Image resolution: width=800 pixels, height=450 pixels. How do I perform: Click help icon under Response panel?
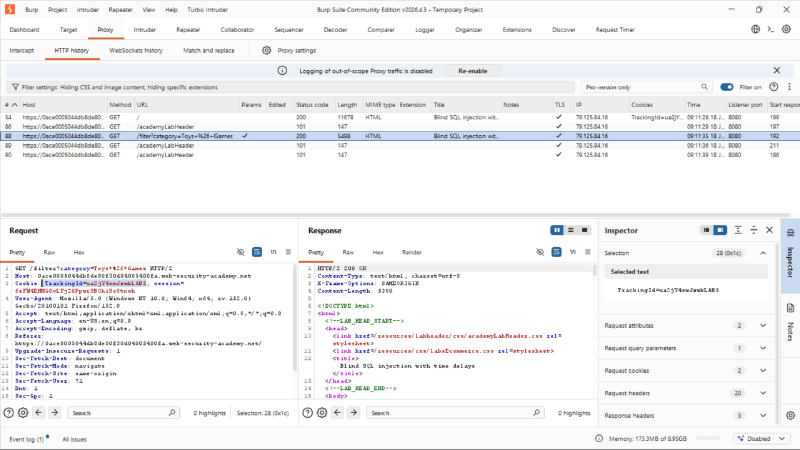pyautogui.click(x=308, y=413)
